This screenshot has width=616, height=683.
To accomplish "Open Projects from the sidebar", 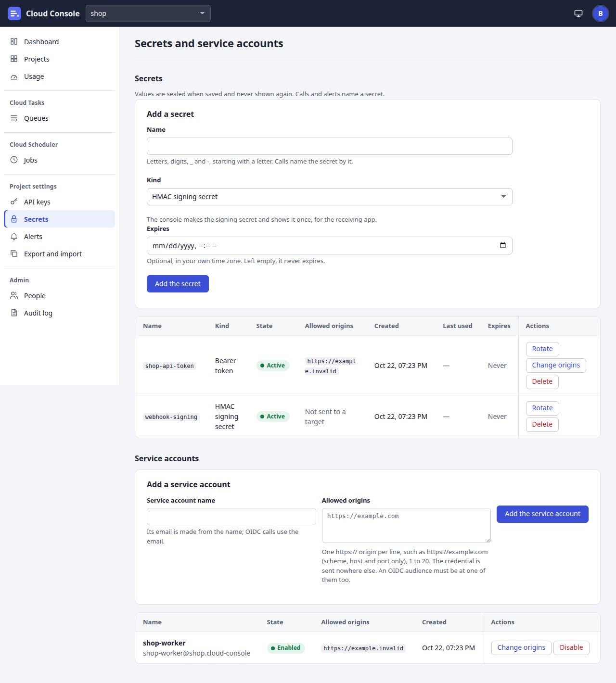I will tap(60, 59).
